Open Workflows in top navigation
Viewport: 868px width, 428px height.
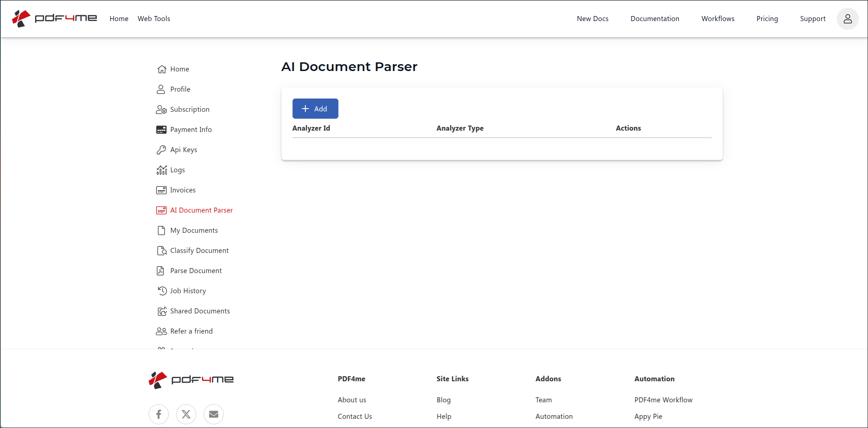(718, 19)
